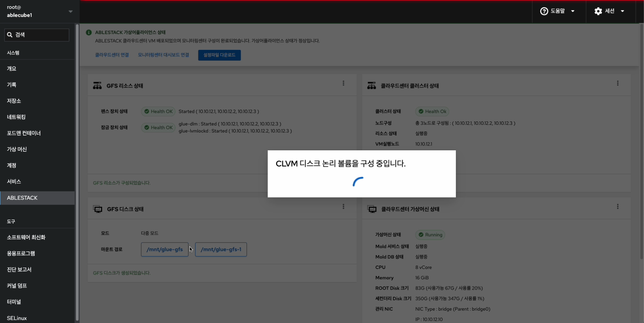Click the GFS 디스크 상태 monitor icon
Screen dimensions: 644x323
pyautogui.click(x=98, y=209)
